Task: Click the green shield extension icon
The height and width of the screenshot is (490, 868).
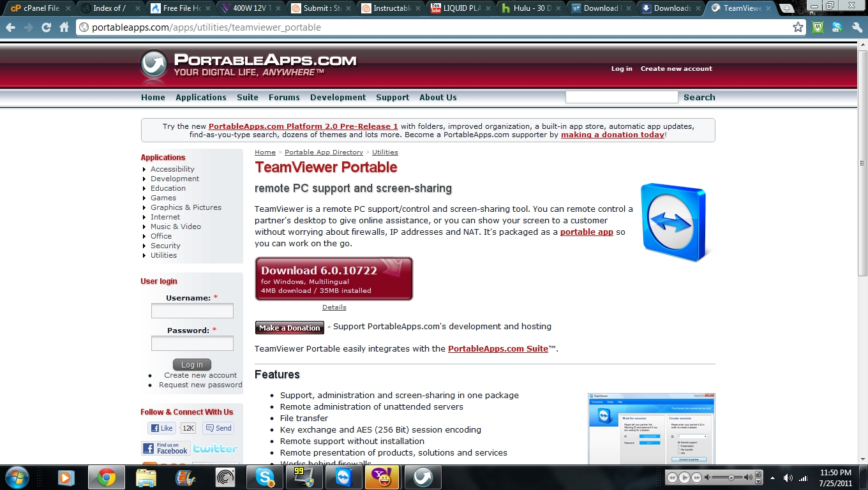Action: coord(818,27)
